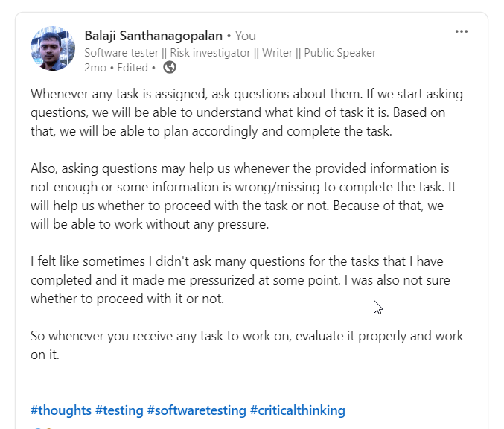This screenshot has height=429, width=504.
Task: Click the paragraph starting "So whenever you receive"
Action: pos(246,345)
